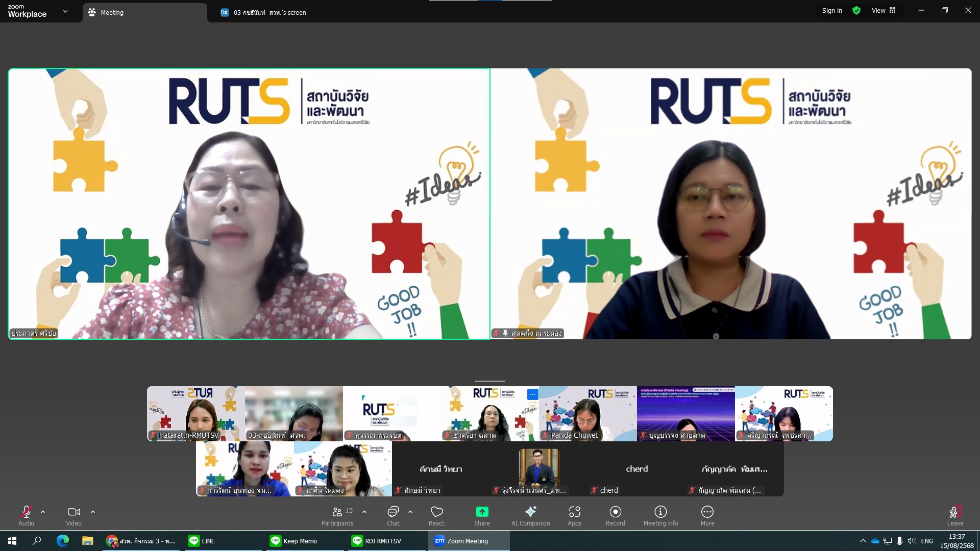Switch to Zoom Meeting taskbar window
Viewport: 980px width, 551px height.
point(469,541)
